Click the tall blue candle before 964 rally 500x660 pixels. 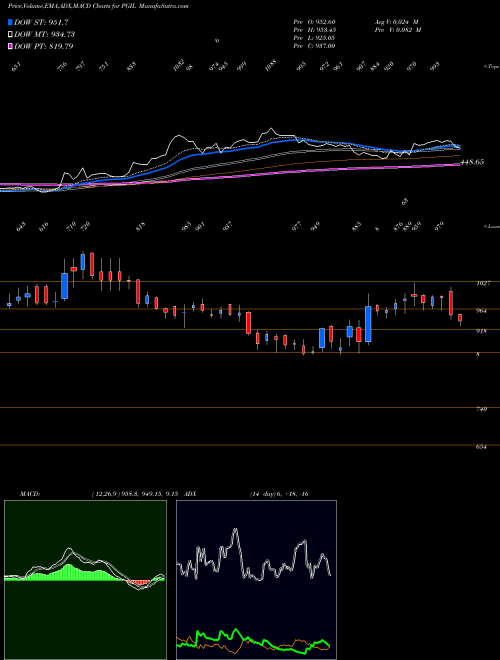(368, 324)
